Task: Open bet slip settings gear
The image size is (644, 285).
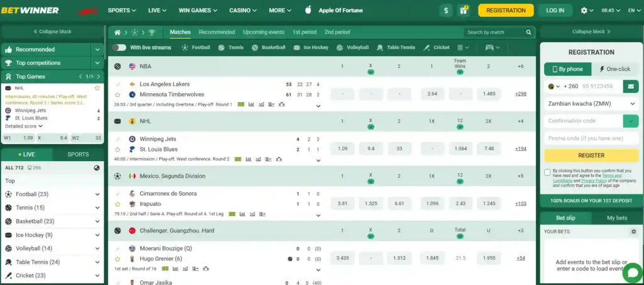Action: click(633, 232)
